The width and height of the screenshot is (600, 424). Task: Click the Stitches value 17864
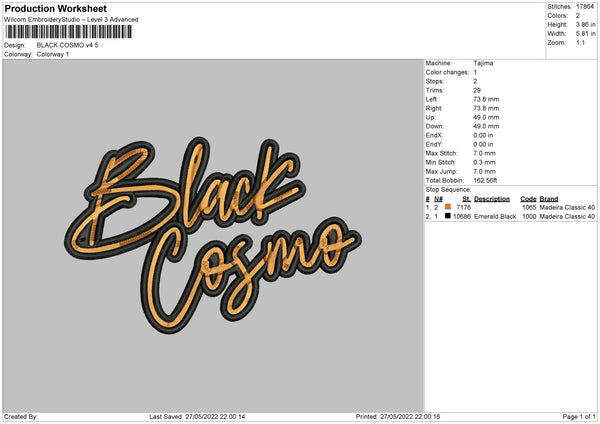click(x=585, y=7)
